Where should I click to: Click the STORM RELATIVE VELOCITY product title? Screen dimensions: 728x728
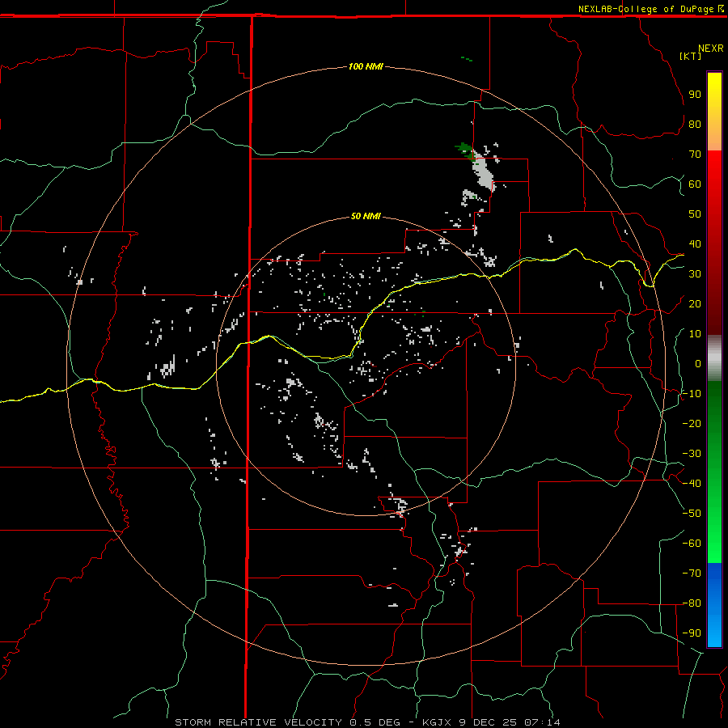[x=258, y=722]
